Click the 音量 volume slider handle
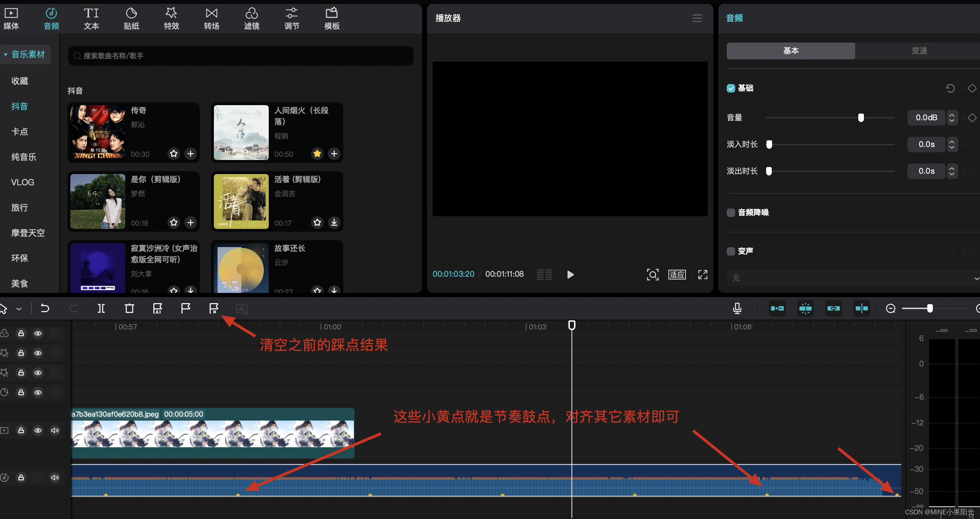This screenshot has width=980, height=519. tap(861, 118)
